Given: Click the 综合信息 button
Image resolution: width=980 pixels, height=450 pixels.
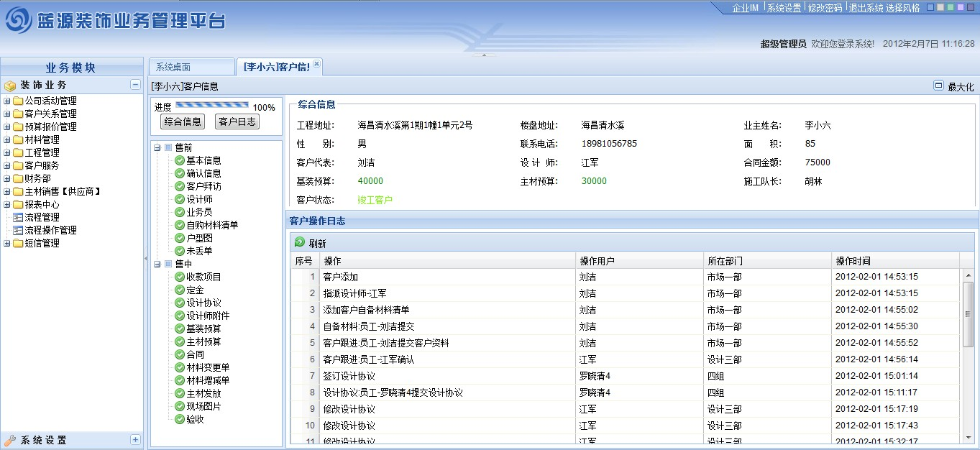Looking at the screenshot, I should pyautogui.click(x=182, y=121).
